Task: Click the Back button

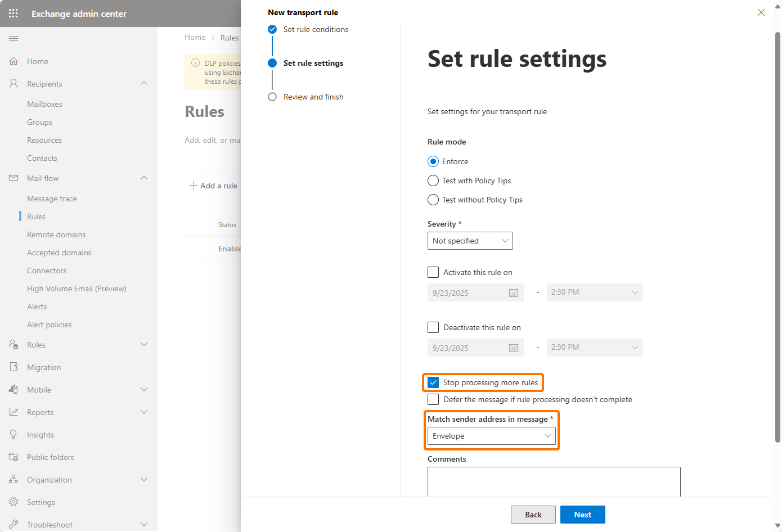Action: point(533,515)
